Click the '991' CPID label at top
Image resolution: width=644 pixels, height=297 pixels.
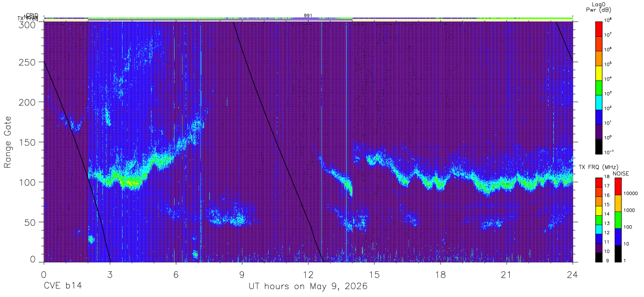(x=308, y=16)
